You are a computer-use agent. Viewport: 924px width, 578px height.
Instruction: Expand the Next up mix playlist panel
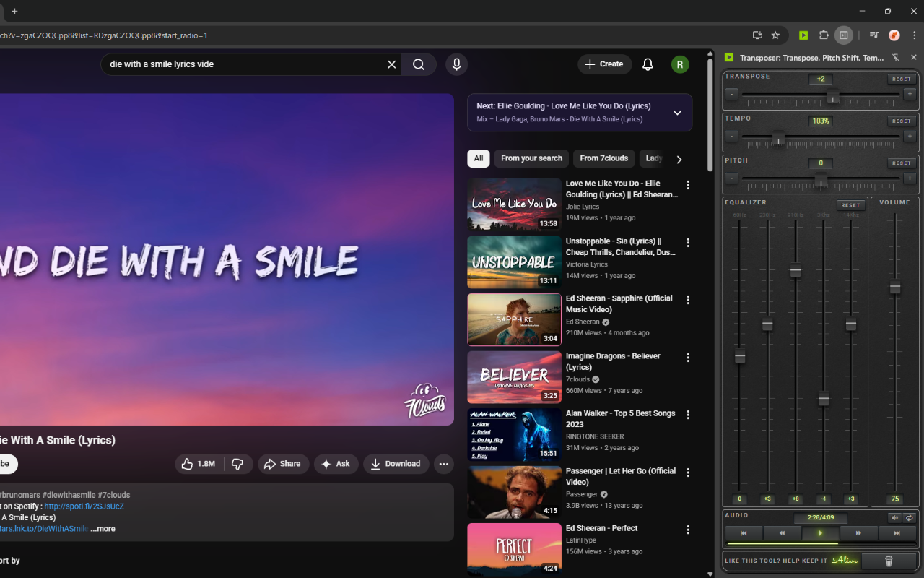click(677, 113)
